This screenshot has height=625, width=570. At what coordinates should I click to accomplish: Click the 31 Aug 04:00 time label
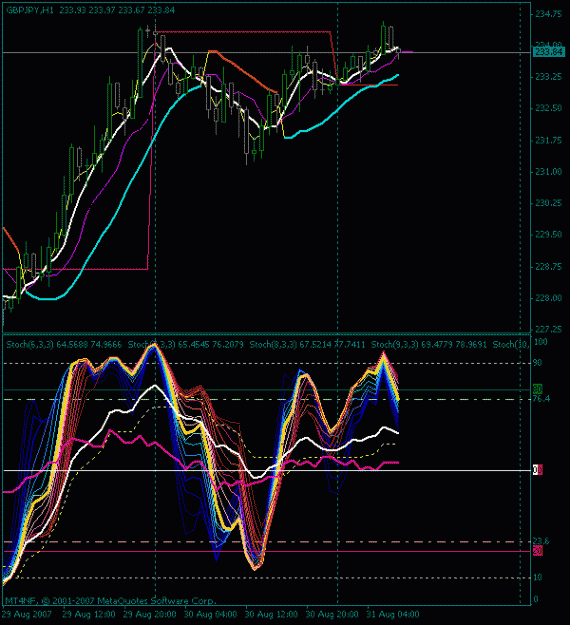[x=393, y=615]
